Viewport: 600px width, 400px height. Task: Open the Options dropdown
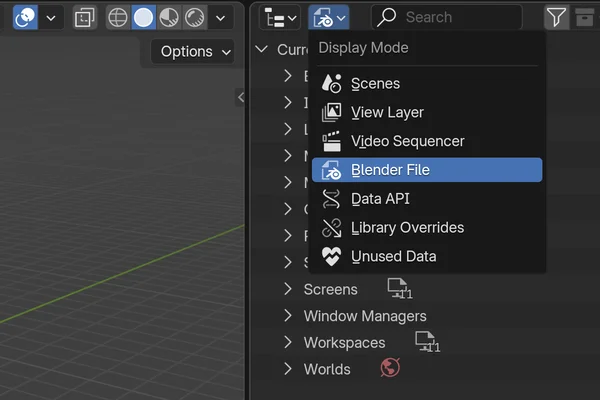[192, 51]
